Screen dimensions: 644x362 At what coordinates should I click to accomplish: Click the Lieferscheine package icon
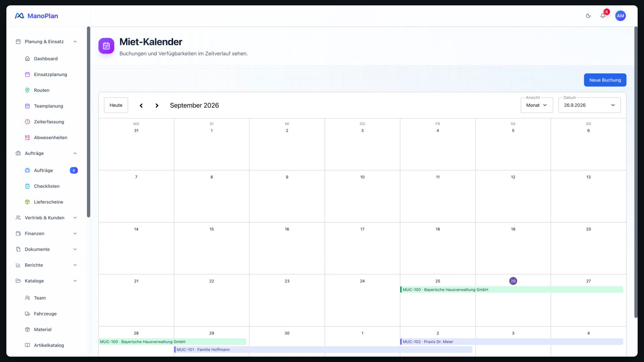coord(28,202)
